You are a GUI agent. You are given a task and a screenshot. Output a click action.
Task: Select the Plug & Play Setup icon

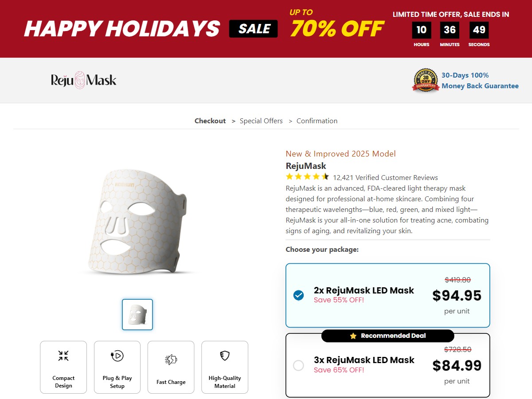[x=117, y=356]
